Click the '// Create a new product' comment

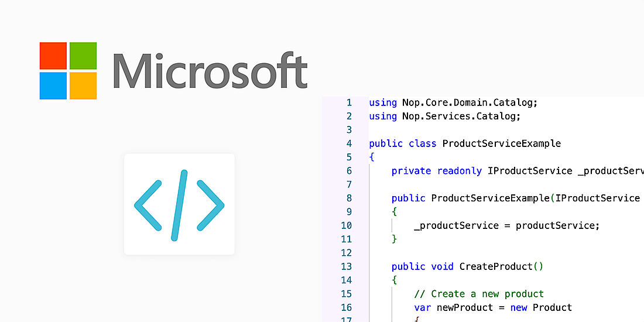[x=479, y=294]
